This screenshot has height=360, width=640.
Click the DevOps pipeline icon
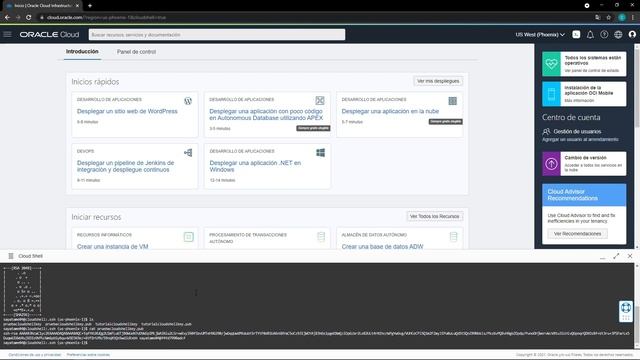click(x=188, y=153)
